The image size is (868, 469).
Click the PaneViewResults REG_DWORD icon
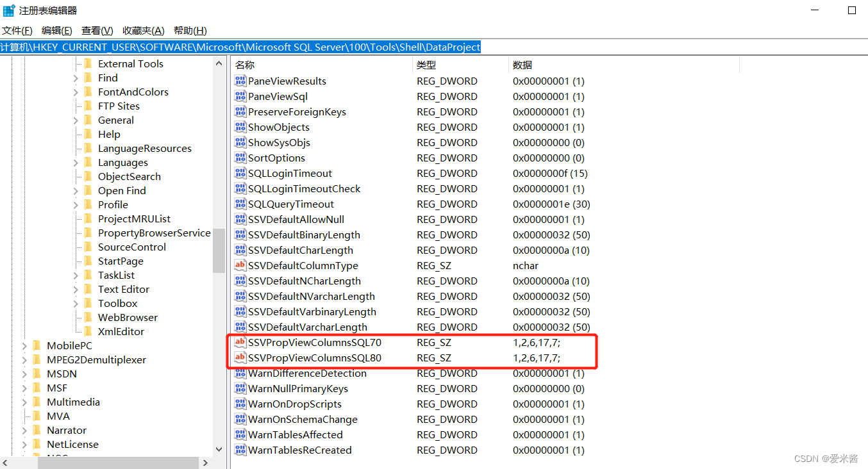tap(240, 81)
